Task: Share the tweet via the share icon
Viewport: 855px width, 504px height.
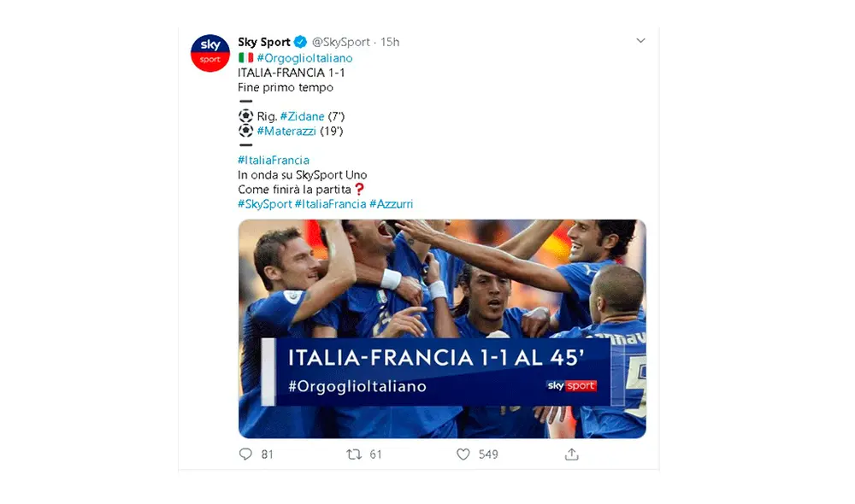Action: (x=572, y=454)
